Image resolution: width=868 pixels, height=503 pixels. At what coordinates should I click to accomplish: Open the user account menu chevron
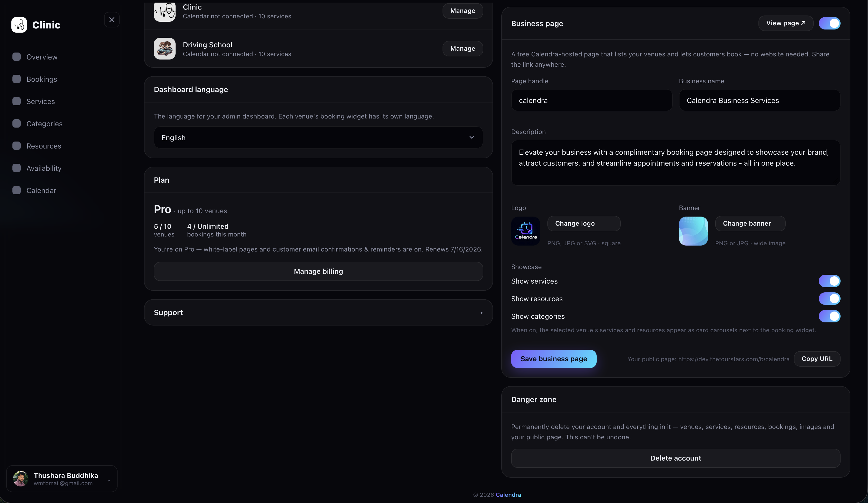(109, 480)
